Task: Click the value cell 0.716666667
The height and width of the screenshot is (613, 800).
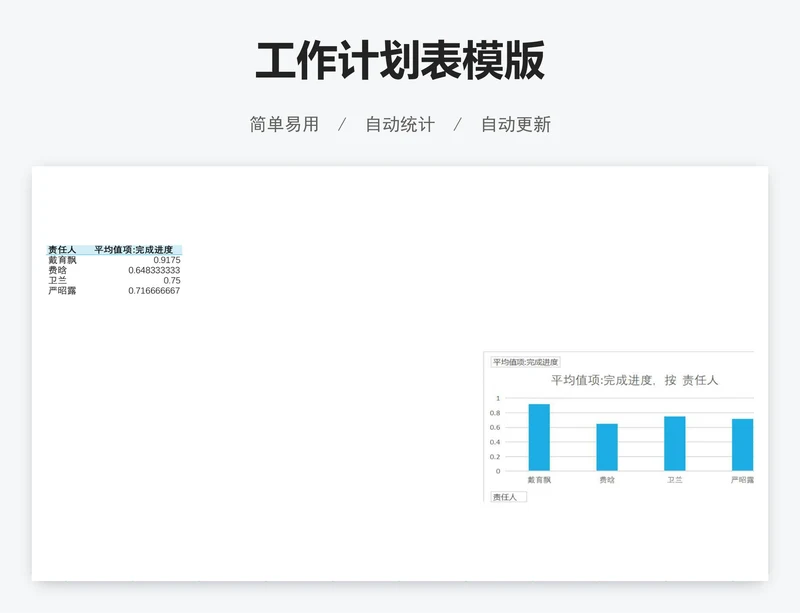Action: point(154,290)
